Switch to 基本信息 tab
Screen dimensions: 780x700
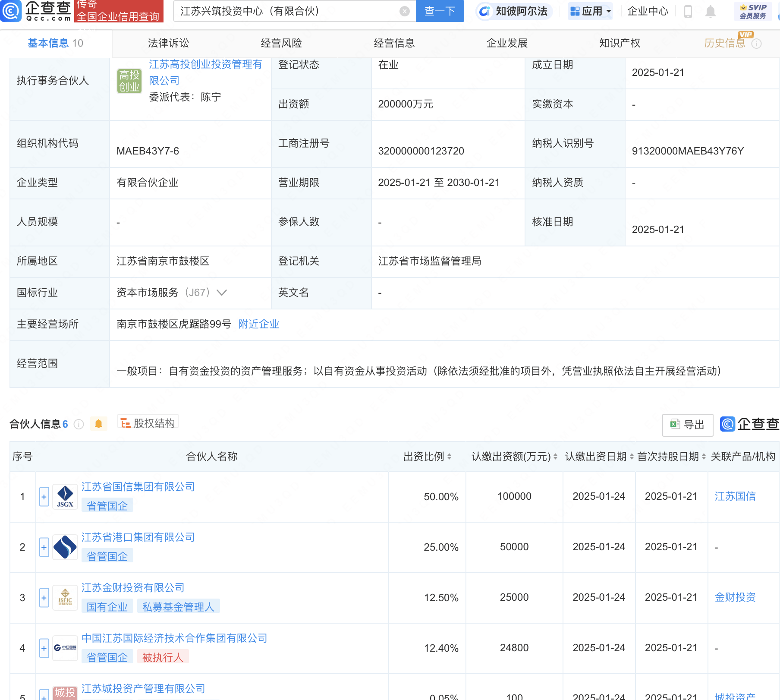[56, 43]
